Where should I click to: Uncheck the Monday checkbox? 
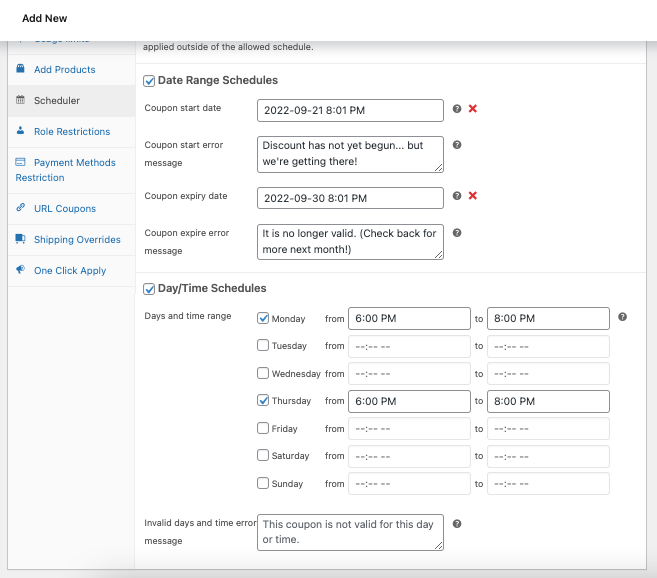(x=263, y=318)
